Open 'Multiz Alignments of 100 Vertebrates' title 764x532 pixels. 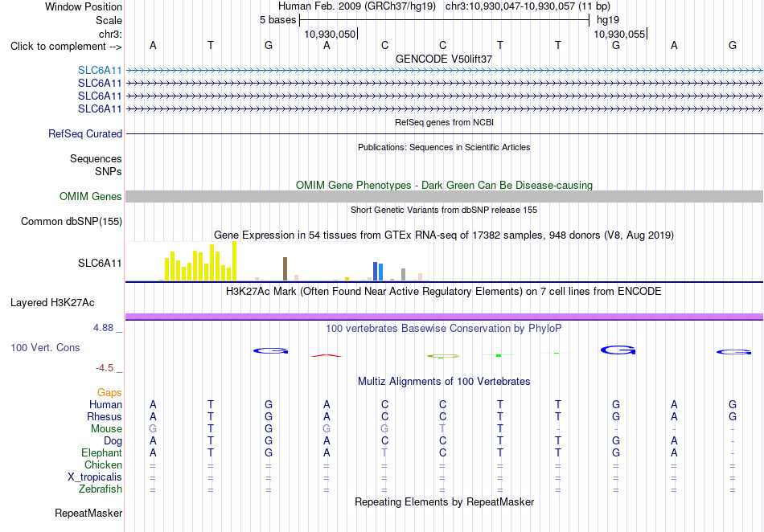444,382
